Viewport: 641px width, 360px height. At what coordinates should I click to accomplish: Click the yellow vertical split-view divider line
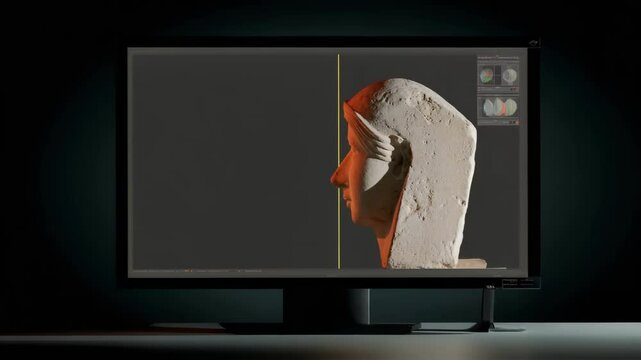pos(338,161)
